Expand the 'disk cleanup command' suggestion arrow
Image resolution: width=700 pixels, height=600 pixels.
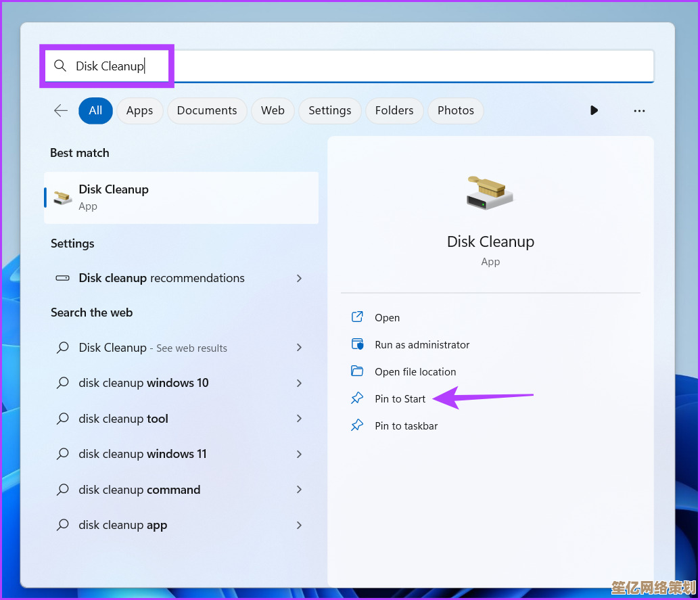[x=299, y=490]
